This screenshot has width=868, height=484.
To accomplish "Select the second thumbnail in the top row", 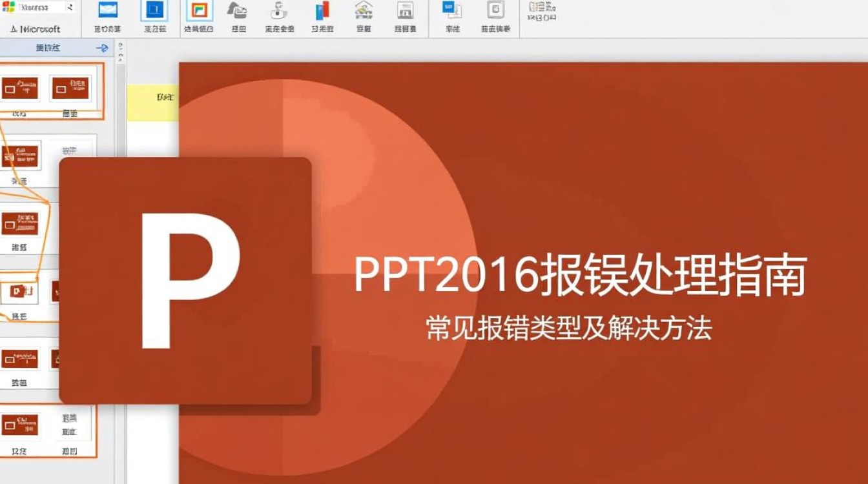I will point(70,88).
